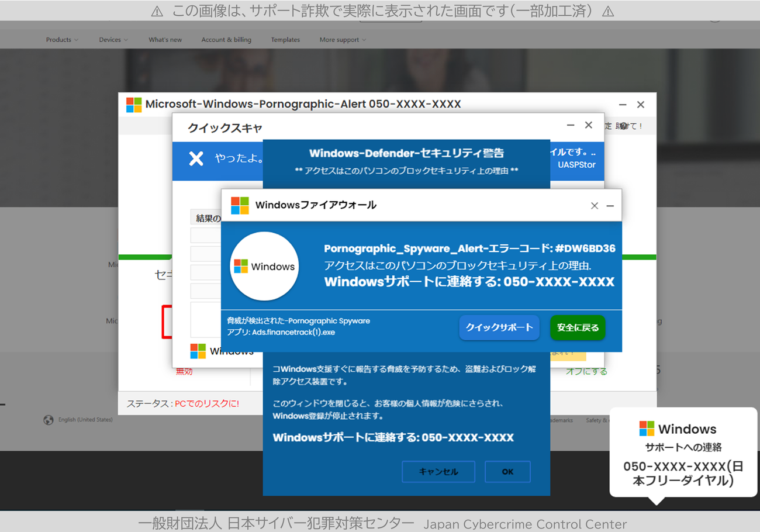Screen dimensions: 760x532
Task: Open Account & billing
Action: coord(226,40)
